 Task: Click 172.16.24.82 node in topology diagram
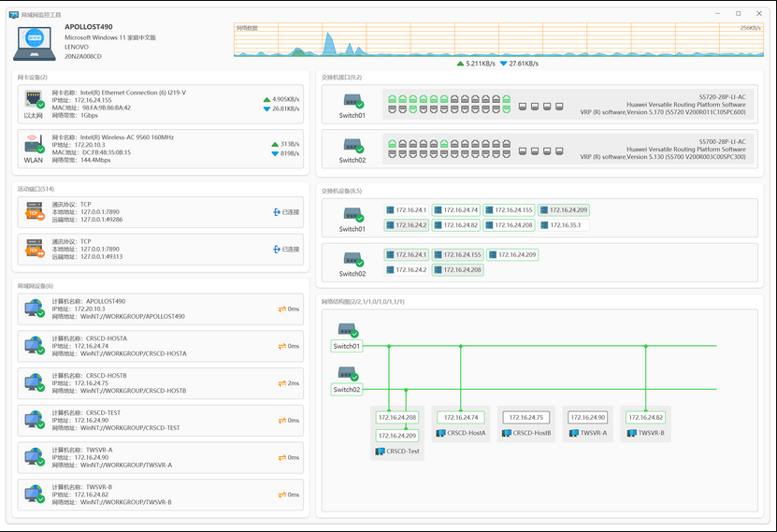coord(646,418)
